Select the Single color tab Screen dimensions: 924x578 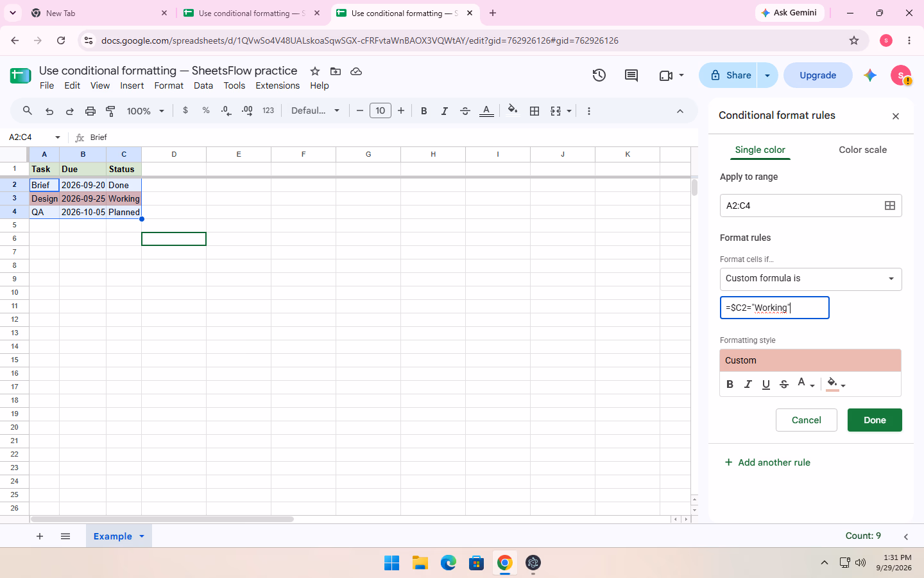click(760, 150)
